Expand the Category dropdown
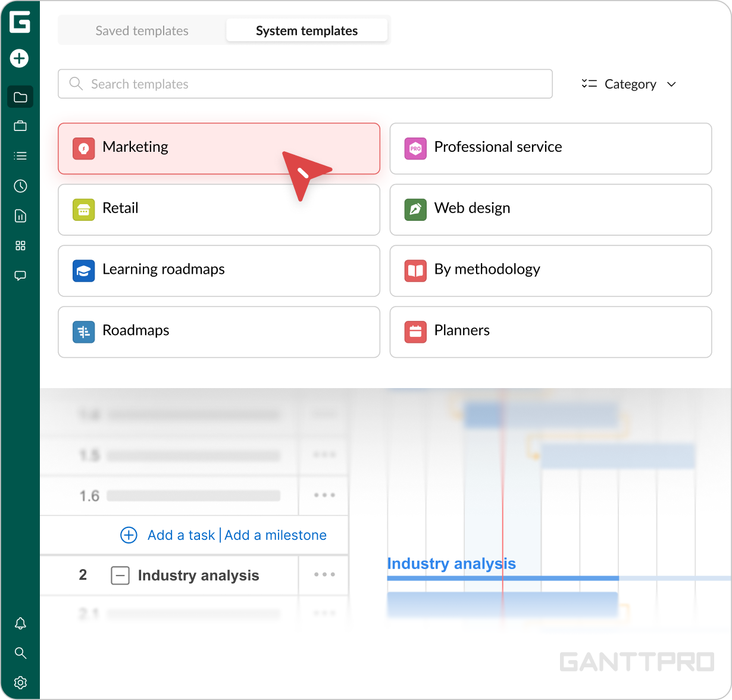Viewport: 732px width, 700px height. [629, 85]
